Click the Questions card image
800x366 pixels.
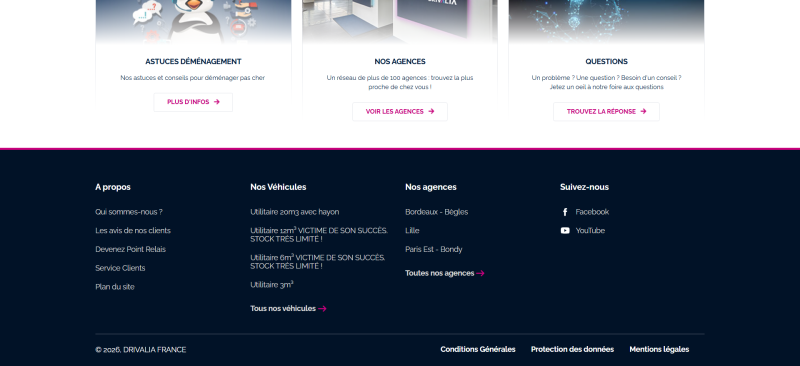coord(606,21)
